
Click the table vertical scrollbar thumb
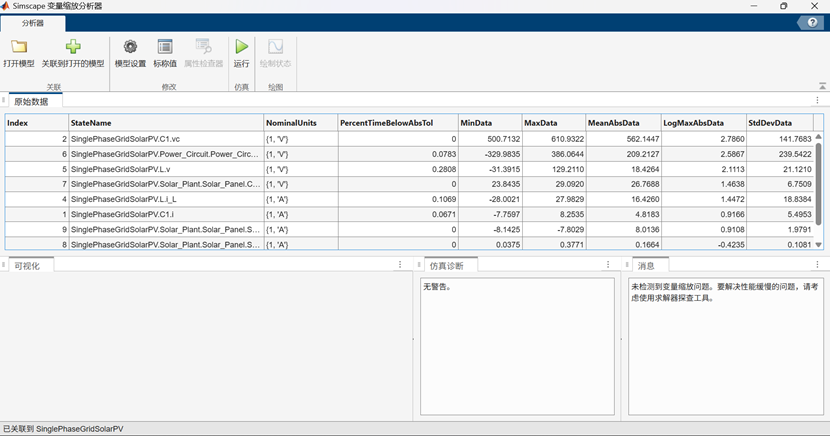(818, 184)
